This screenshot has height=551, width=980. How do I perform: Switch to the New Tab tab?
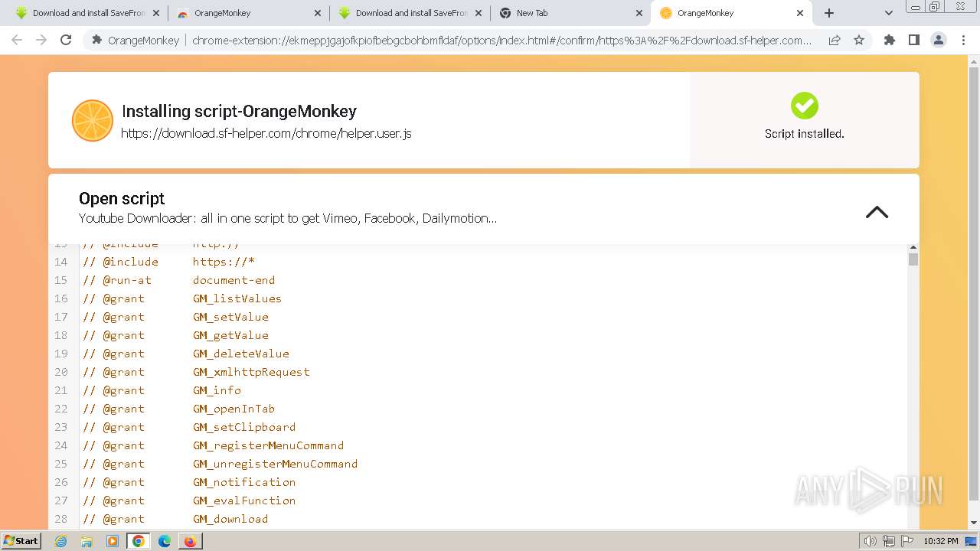[570, 13]
